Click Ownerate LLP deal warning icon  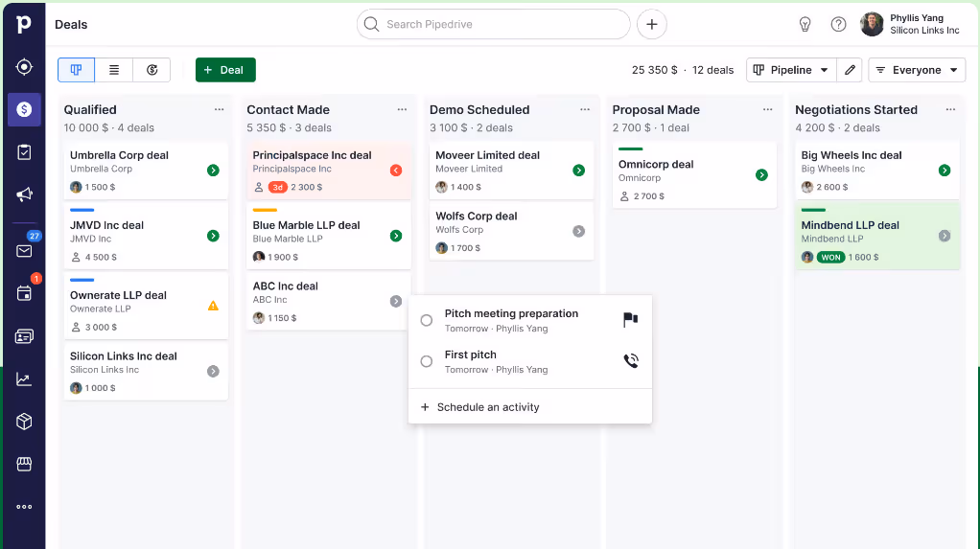213,306
